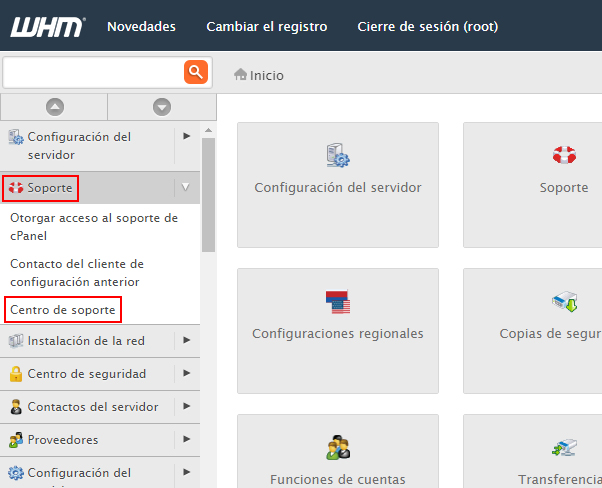
Task: Expand the Proveedores arrow
Action: coord(187,439)
